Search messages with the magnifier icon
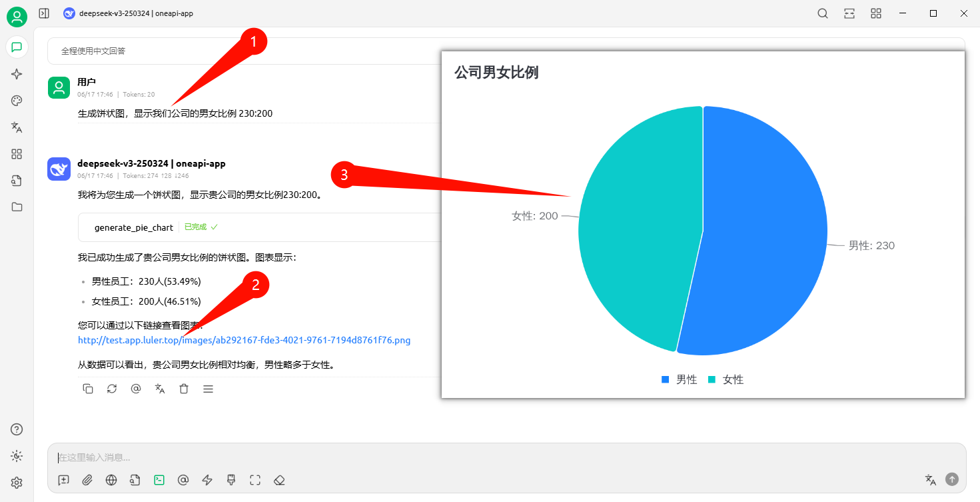 [x=823, y=13]
